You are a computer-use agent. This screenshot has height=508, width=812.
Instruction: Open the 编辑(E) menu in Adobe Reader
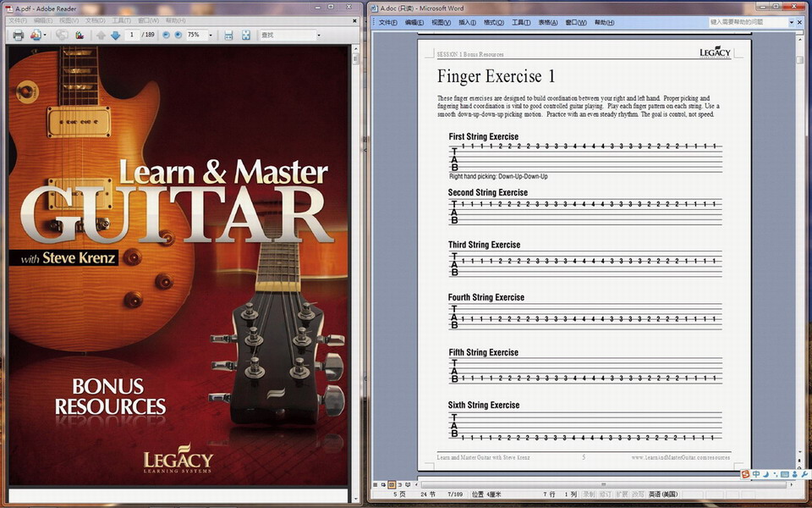click(43, 20)
